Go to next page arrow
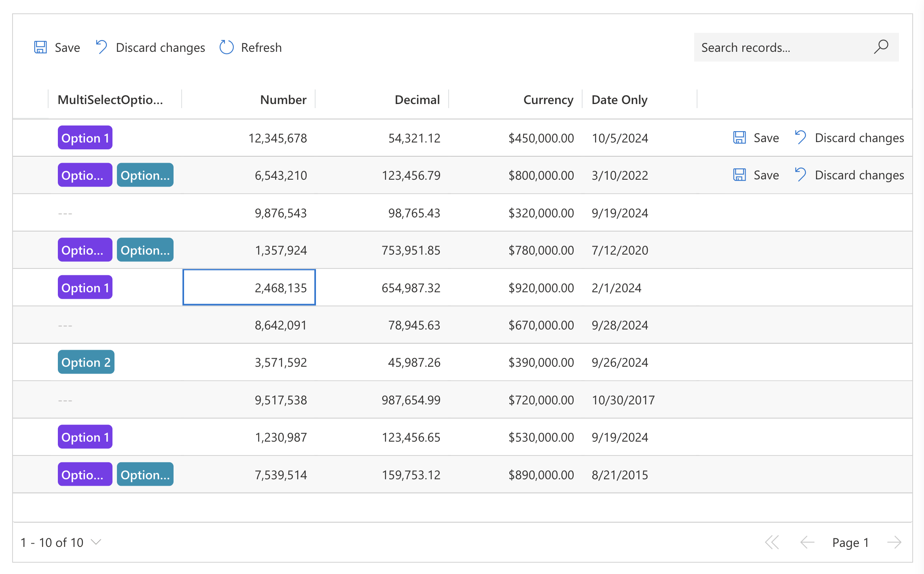Screen dimensions: 924x574 click(x=894, y=542)
